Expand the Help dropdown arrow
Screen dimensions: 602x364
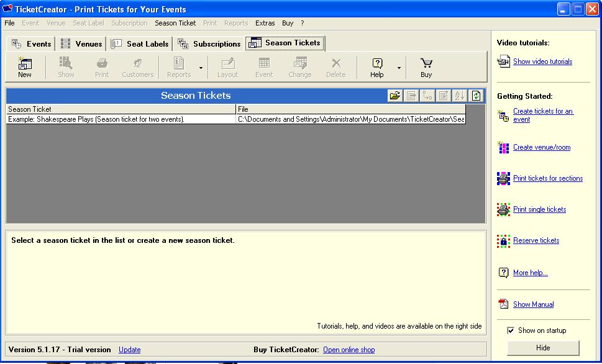(399, 68)
